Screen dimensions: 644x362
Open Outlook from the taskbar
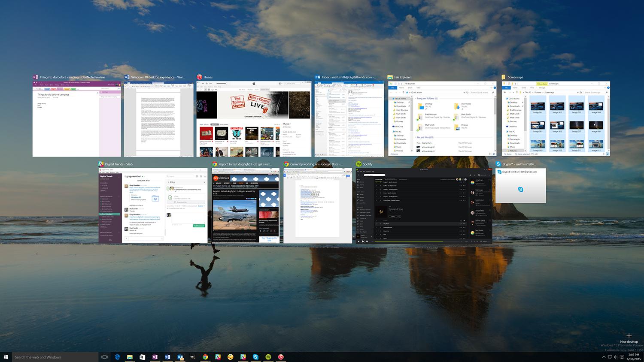coord(180,357)
